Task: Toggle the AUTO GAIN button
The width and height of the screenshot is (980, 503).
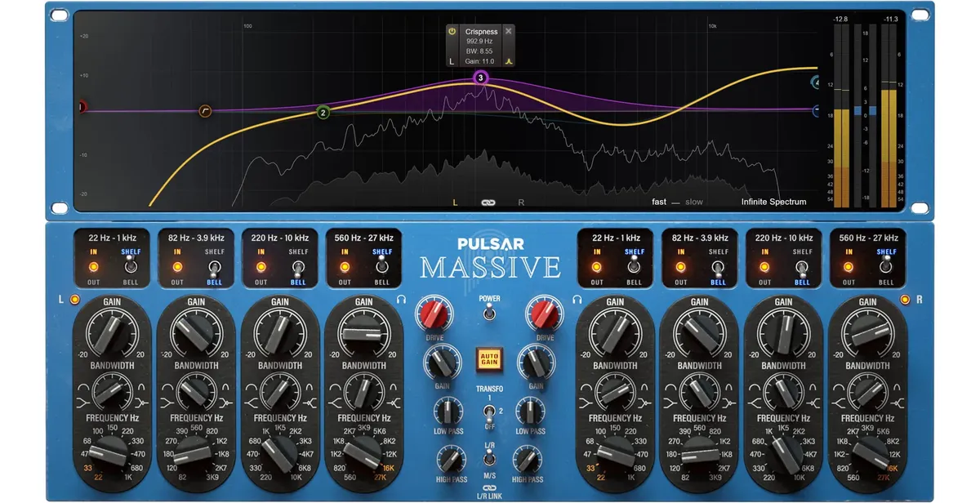Action: point(490,359)
